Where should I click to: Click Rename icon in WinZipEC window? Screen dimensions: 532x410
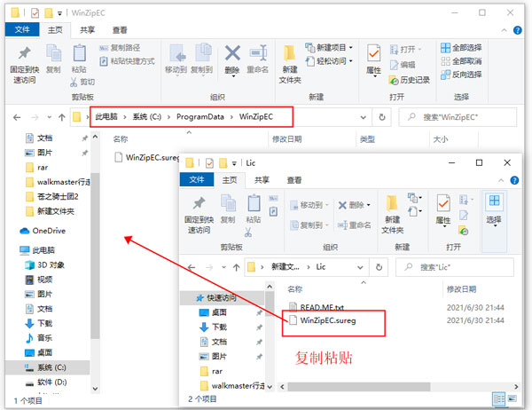pos(258,59)
